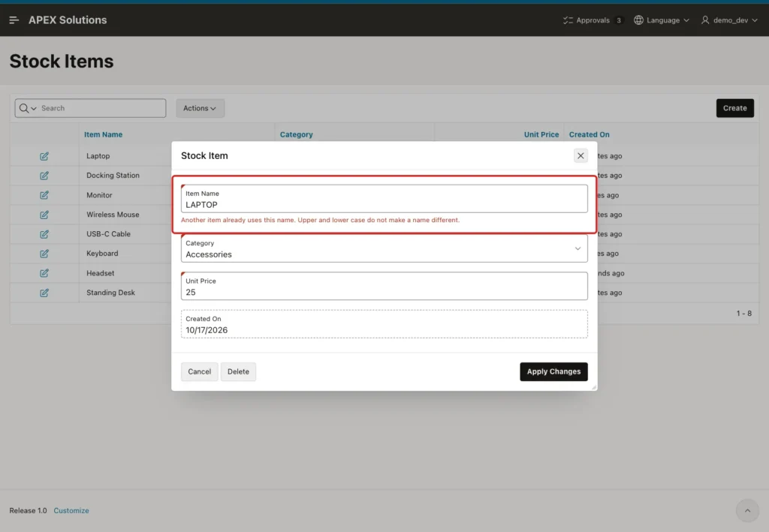Click the duplicate name error message

[320, 220]
